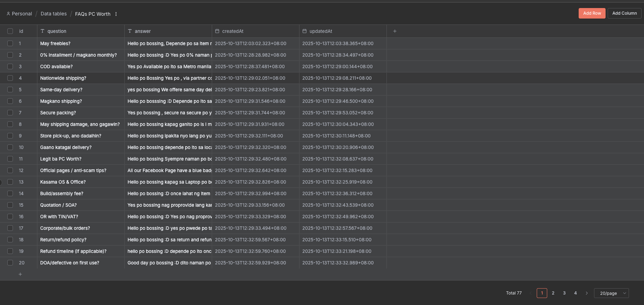Image resolution: width=644 pixels, height=305 pixels.
Task: Click the FAQs PC Worth title
Action: pyautogui.click(x=93, y=14)
